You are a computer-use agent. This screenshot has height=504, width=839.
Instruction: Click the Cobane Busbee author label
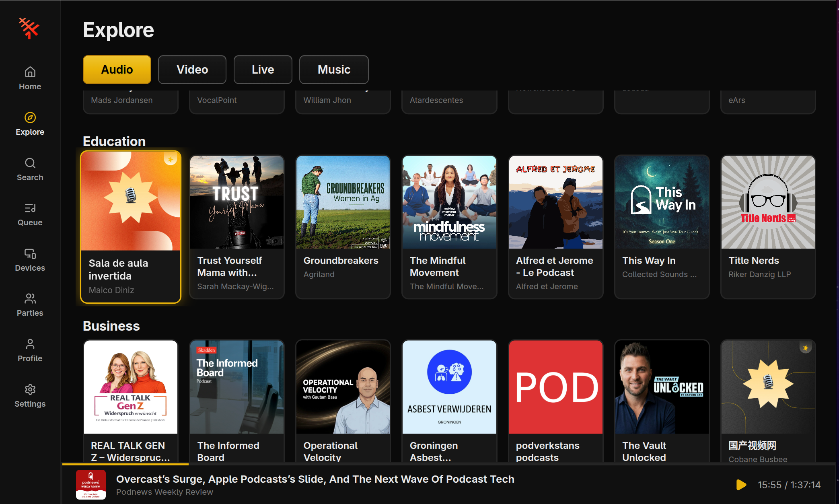tap(758, 459)
